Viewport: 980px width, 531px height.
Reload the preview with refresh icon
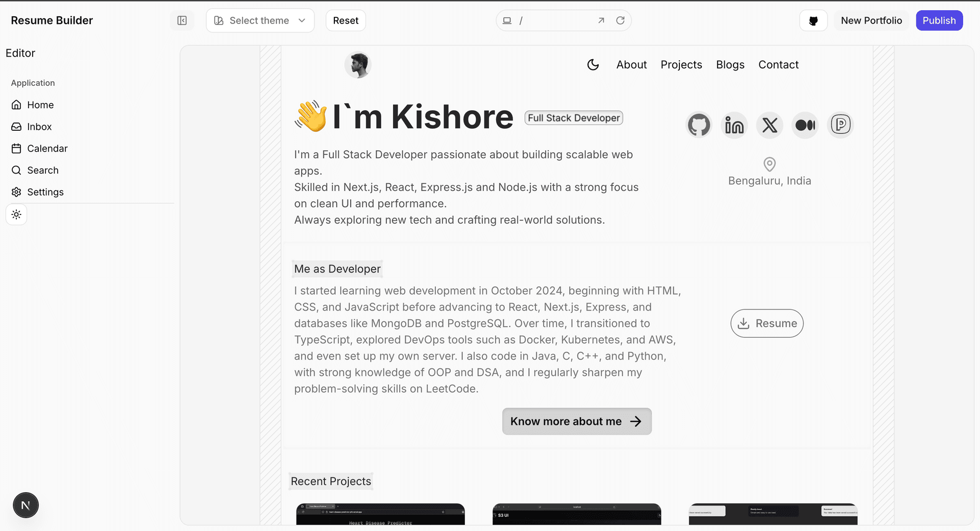(620, 20)
